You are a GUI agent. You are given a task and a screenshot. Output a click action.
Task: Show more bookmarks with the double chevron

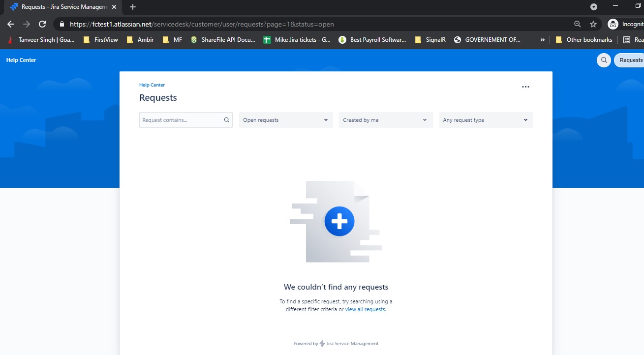[542, 40]
